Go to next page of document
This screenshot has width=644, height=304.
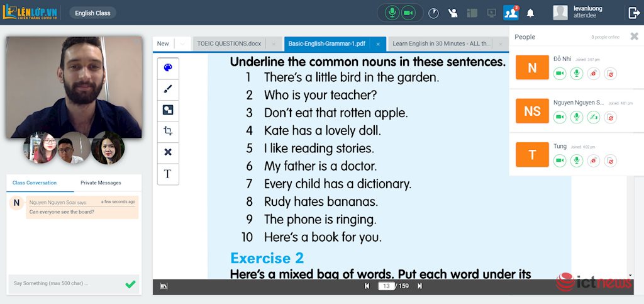[x=419, y=286]
